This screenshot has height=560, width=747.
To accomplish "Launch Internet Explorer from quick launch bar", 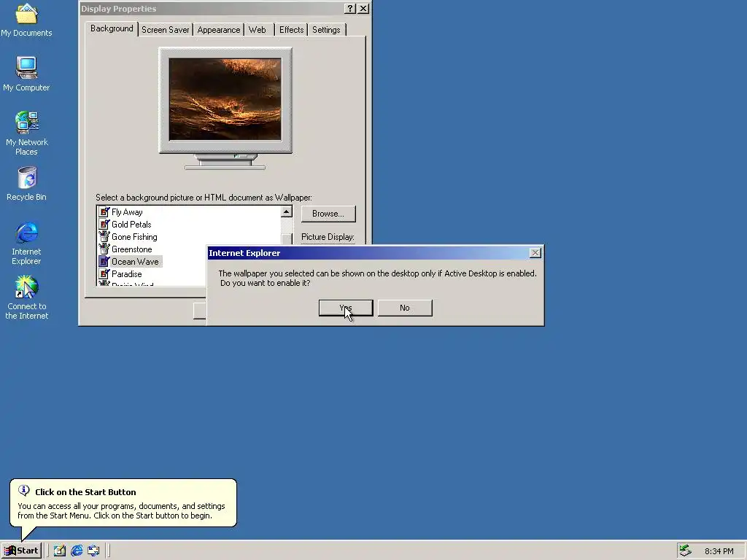I will click(77, 551).
